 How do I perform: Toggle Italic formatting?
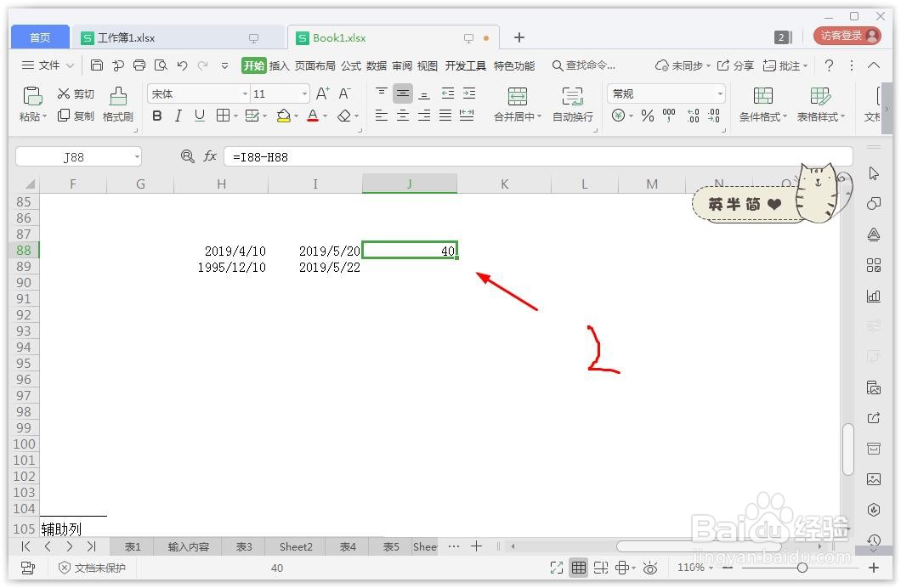(178, 116)
